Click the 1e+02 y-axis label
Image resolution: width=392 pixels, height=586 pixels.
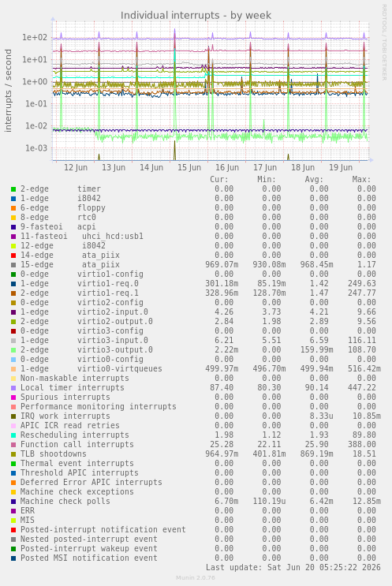coord(35,37)
